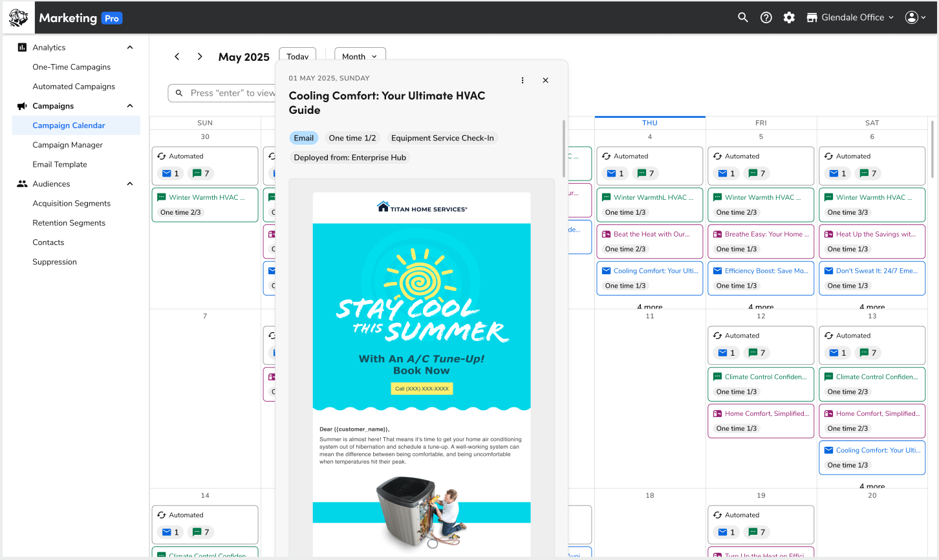Click the Audiences people icon
The width and height of the screenshot is (939, 560).
[22, 184]
